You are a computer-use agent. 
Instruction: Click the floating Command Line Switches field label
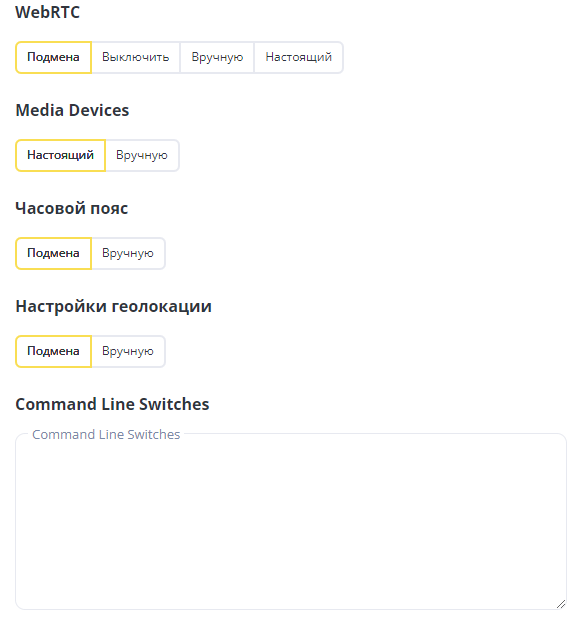(x=106, y=435)
